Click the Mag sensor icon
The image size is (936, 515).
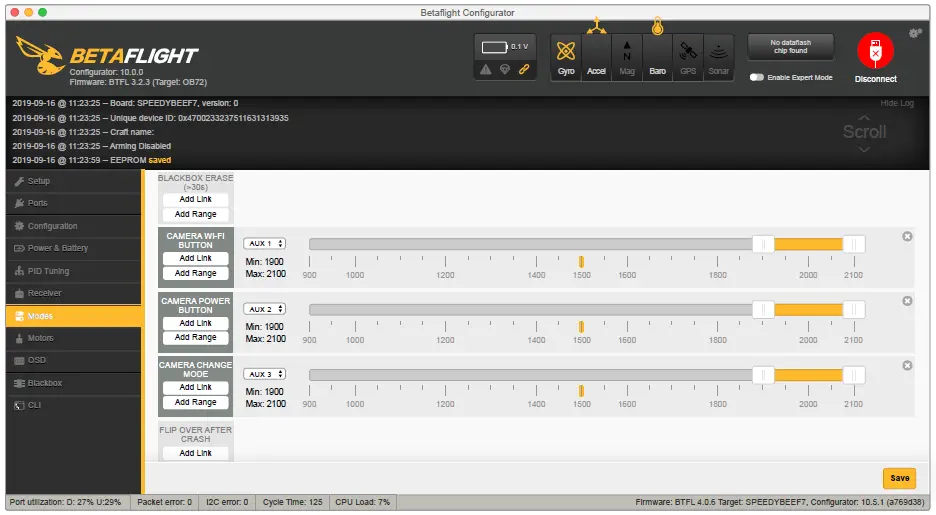[627, 57]
